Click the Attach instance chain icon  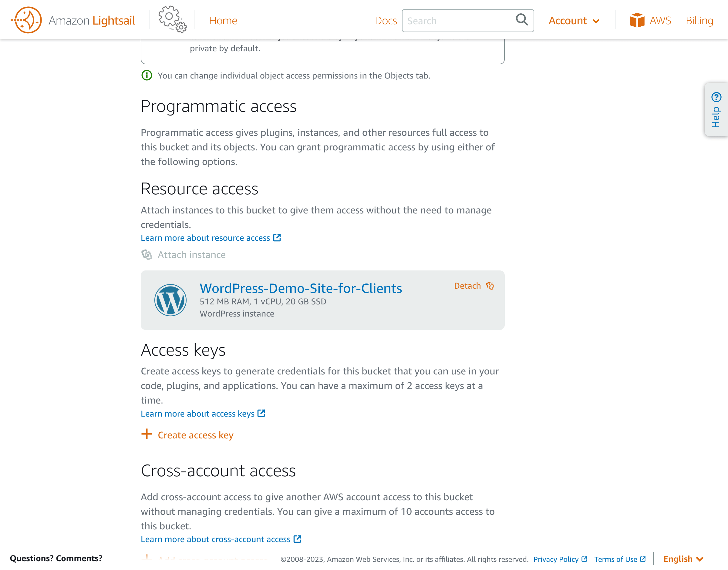147,255
